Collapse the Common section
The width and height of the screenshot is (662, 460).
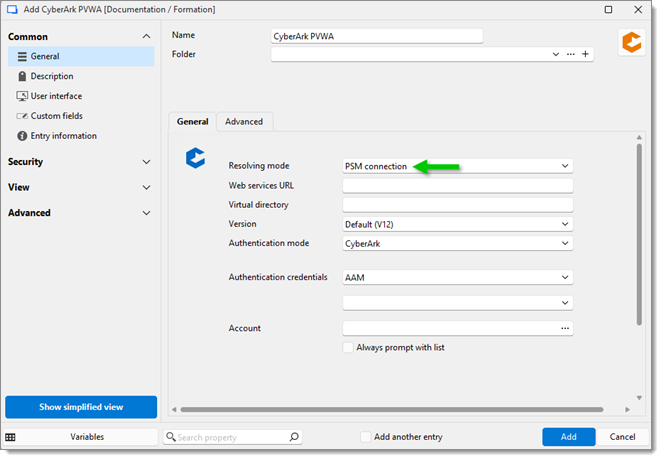coord(147,37)
